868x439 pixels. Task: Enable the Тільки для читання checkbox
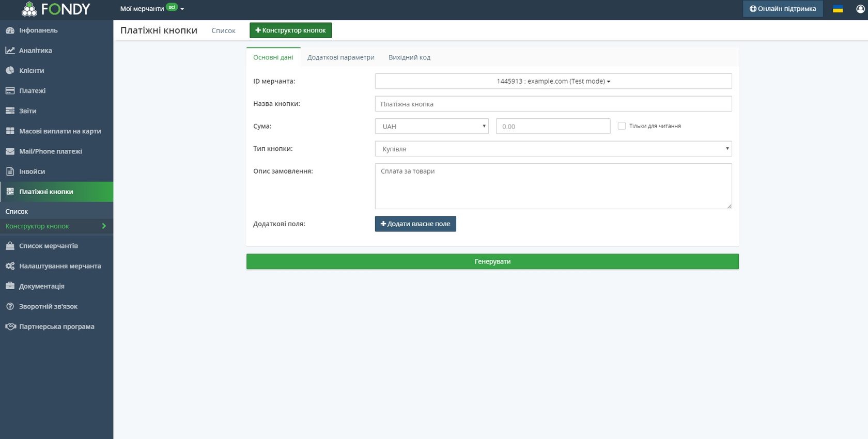coord(622,126)
